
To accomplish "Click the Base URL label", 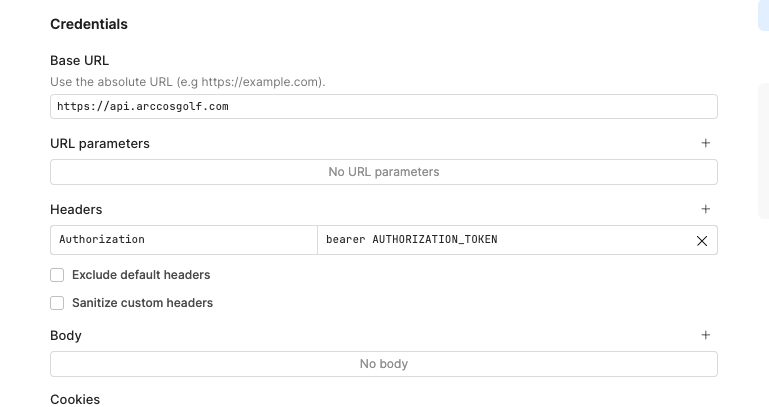I will (x=79, y=60).
